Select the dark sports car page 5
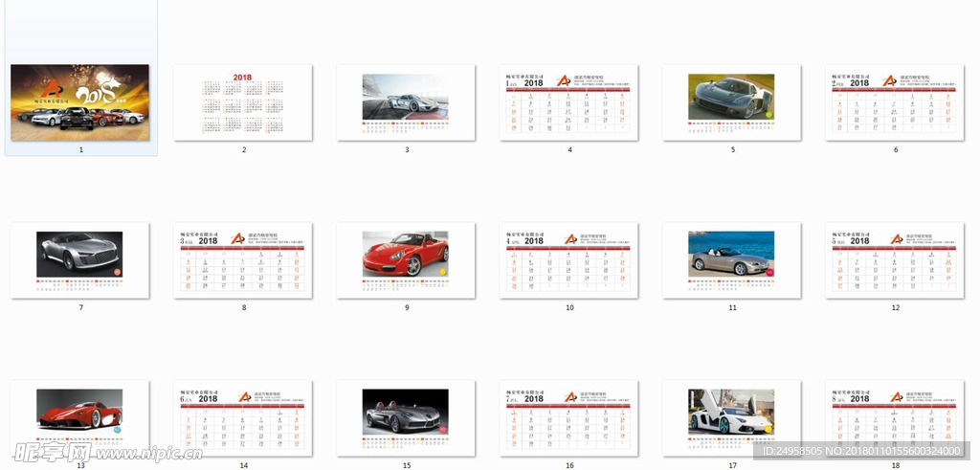This screenshot has height=470, width=980. (x=732, y=102)
